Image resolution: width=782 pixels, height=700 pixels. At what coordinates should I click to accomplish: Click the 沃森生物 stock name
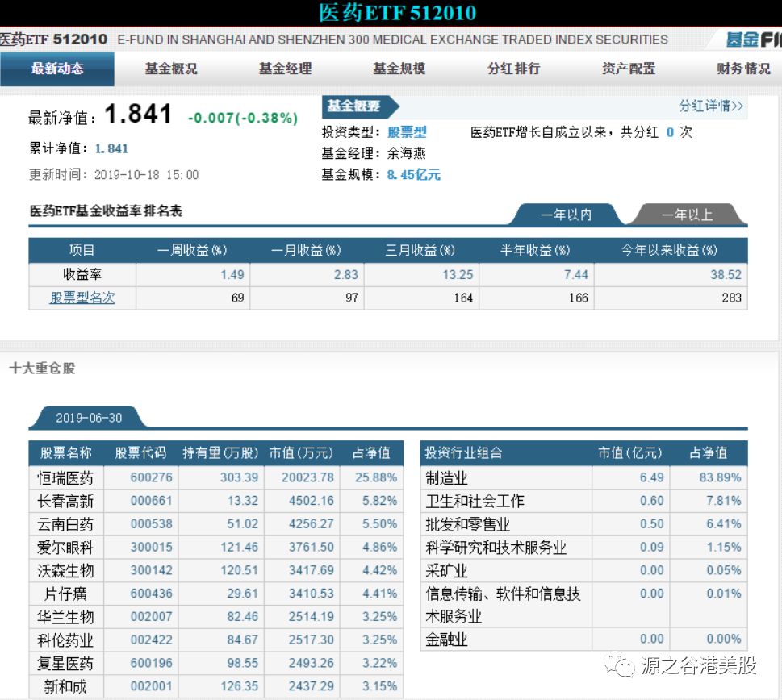click(x=65, y=570)
